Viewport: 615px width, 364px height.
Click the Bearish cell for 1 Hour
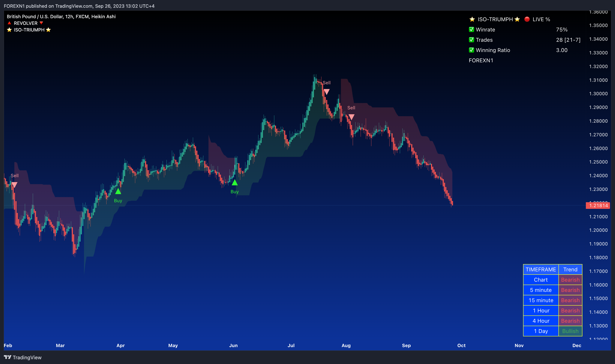point(570,311)
